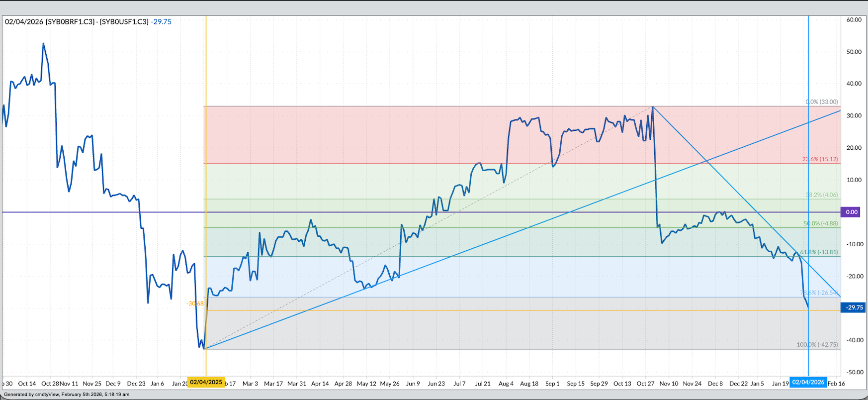This screenshot has height=400, width=868.
Task: Select the purple 0.00 price axis label
Action: (852, 212)
